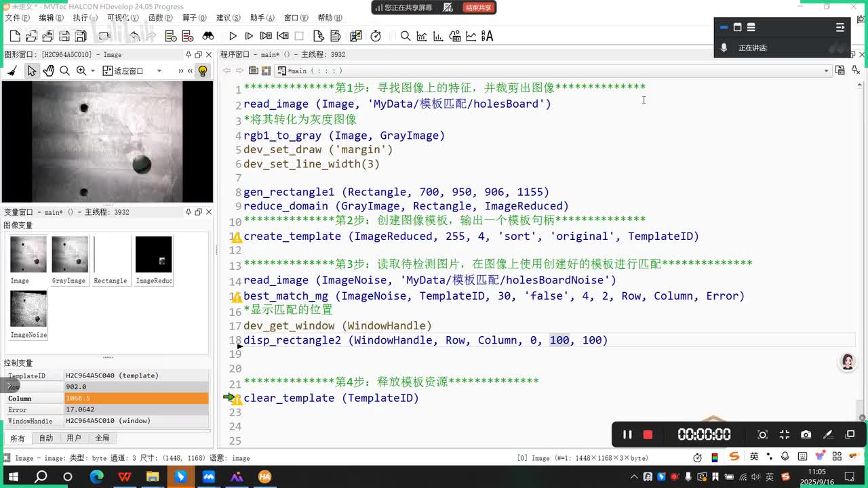
Task: Open the zoom-in tool dropdown arrow
Action: coord(92,70)
